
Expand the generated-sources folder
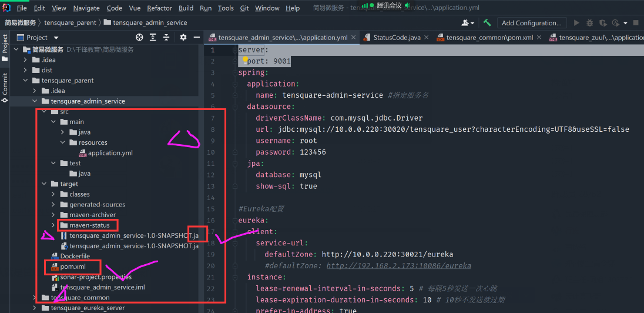[x=53, y=204]
